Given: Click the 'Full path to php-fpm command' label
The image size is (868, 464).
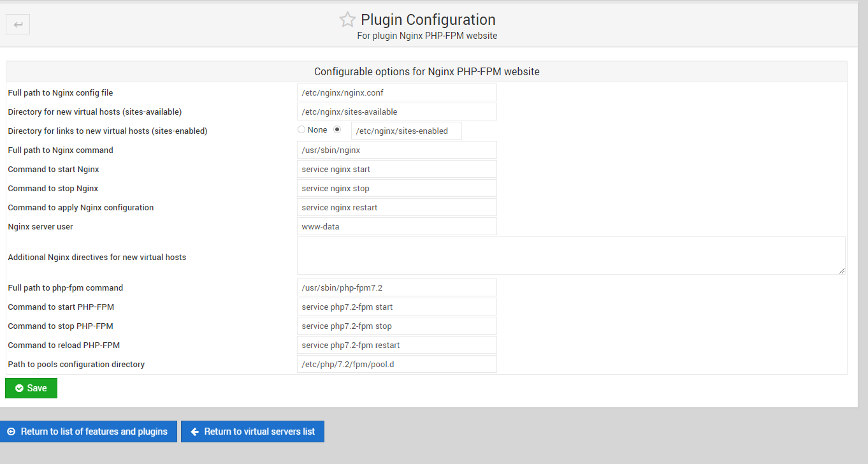Looking at the screenshot, I should coord(66,288).
